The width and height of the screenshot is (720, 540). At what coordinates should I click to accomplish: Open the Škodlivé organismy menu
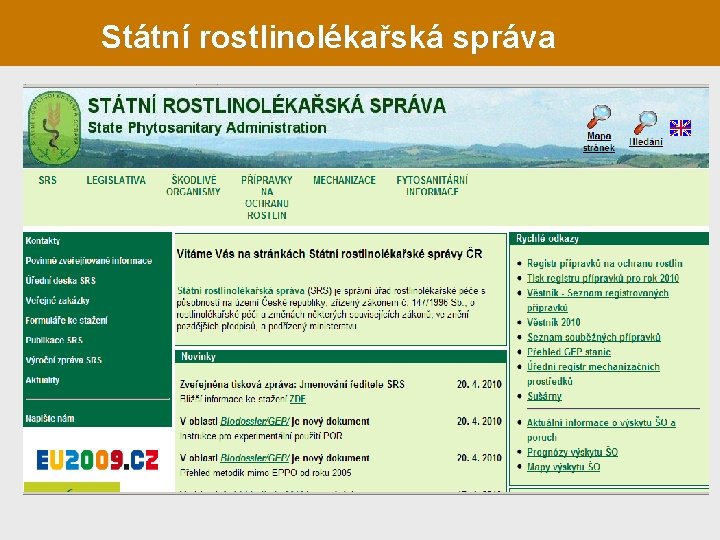tap(193, 186)
